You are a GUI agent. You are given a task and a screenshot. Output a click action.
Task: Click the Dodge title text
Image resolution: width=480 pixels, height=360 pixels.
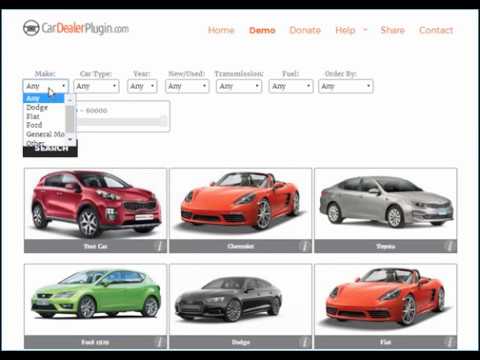(x=241, y=342)
